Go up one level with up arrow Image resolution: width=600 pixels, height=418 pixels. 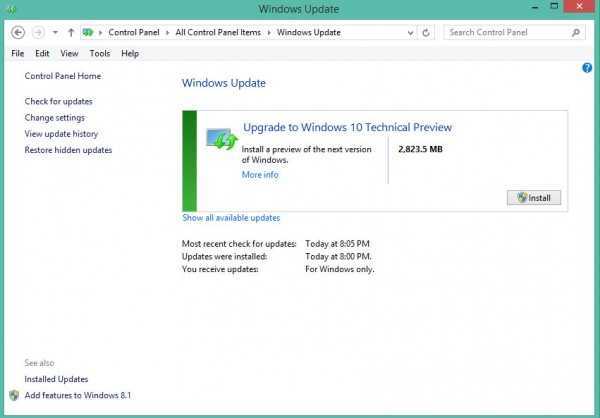point(71,33)
